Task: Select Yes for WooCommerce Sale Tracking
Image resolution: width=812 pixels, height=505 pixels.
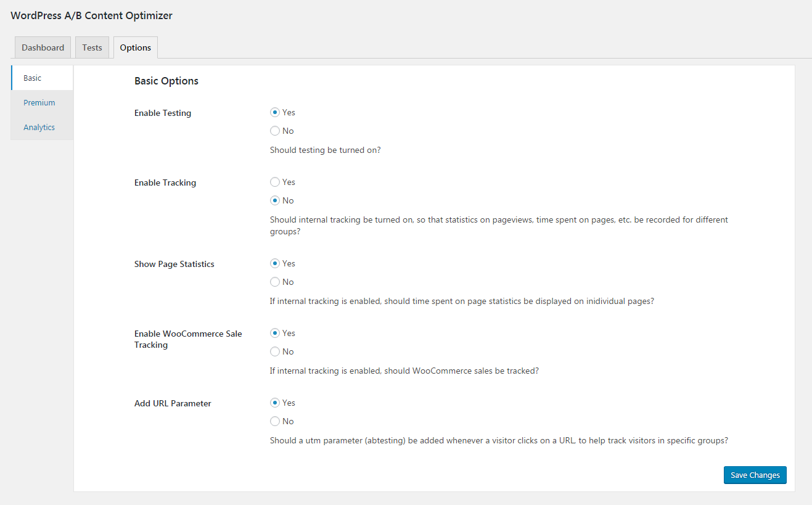Action: pyautogui.click(x=275, y=333)
